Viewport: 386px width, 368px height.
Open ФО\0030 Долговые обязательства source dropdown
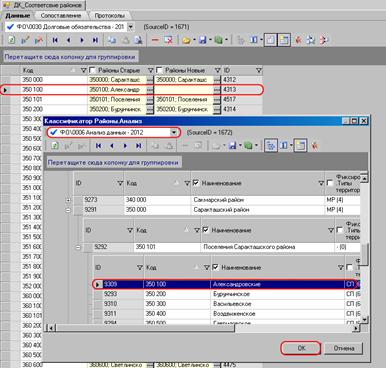(x=131, y=27)
